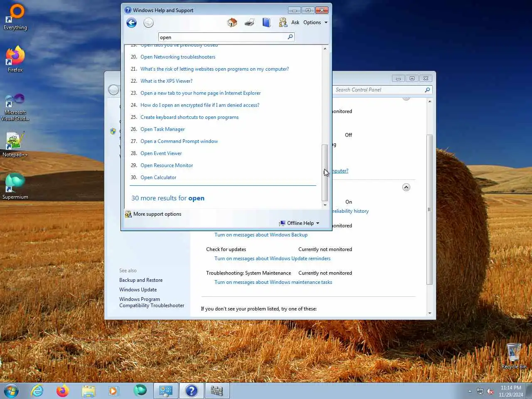Viewport: 532px width, 399px height.
Task: Open Microsoft Visual Studio desktop shortcut
Action: tap(15, 107)
